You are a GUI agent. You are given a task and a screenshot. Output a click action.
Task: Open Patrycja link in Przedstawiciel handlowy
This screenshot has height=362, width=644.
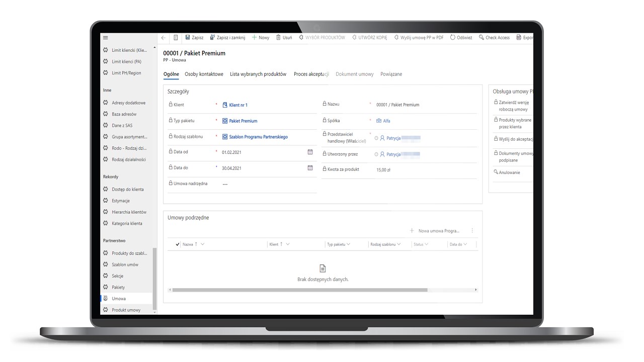393,138
